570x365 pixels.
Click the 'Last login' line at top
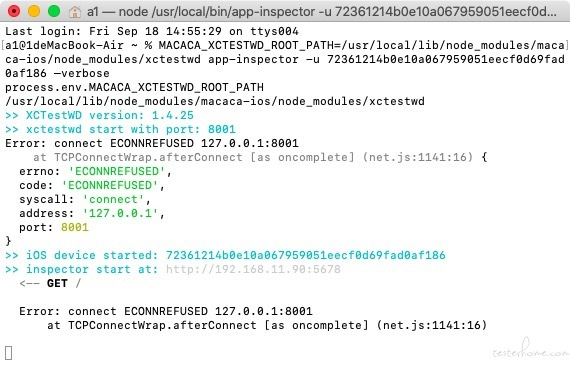click(152, 31)
